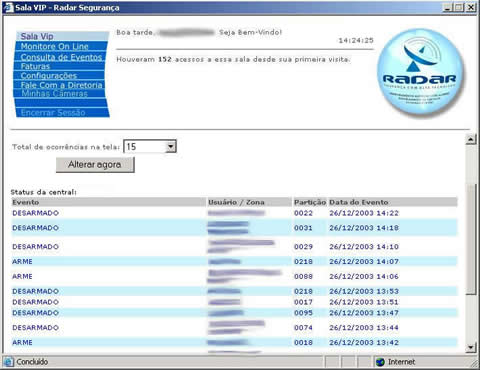Click the vertical scrollbar thumb
480x370 pixels.
tap(471, 239)
